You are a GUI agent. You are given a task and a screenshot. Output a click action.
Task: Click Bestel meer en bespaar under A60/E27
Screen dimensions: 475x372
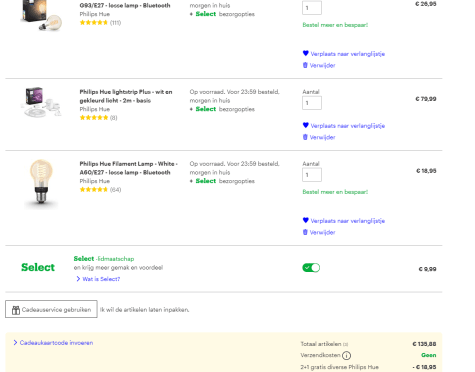(x=335, y=192)
